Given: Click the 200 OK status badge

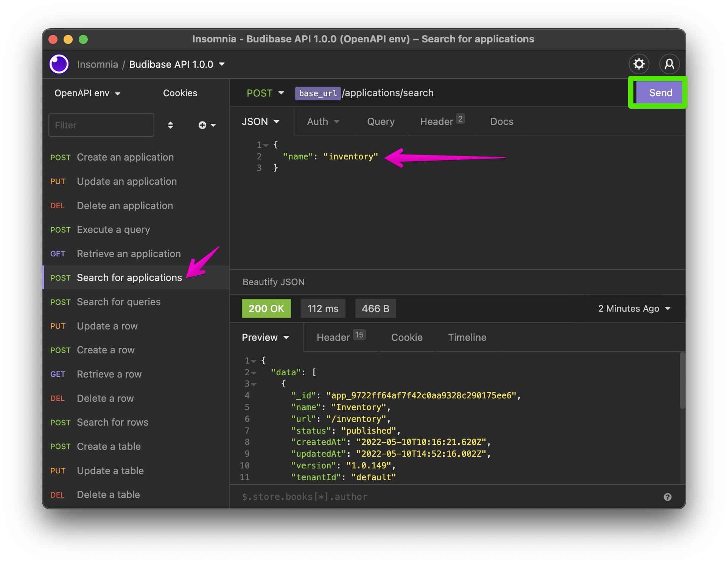Looking at the screenshot, I should coord(266,309).
